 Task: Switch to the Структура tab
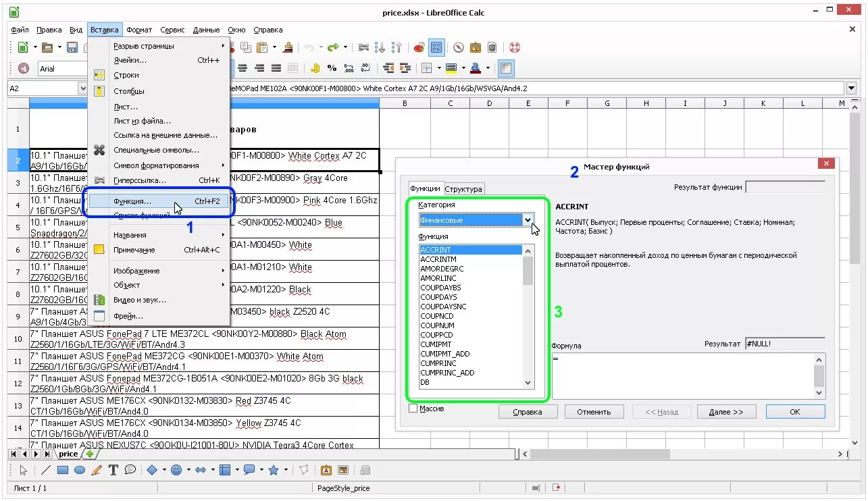click(x=463, y=189)
